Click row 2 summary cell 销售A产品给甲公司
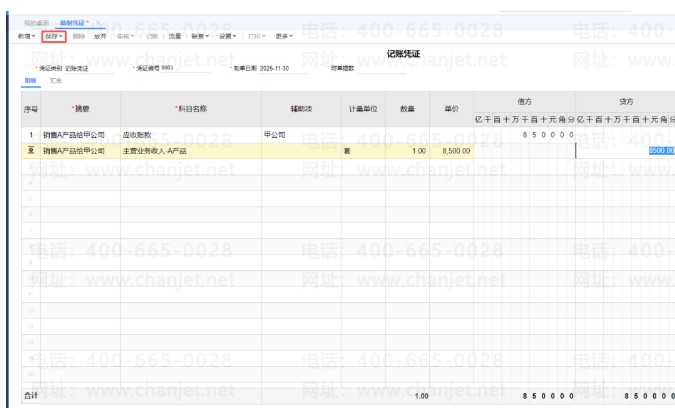The image size is (675, 408). tap(81, 151)
